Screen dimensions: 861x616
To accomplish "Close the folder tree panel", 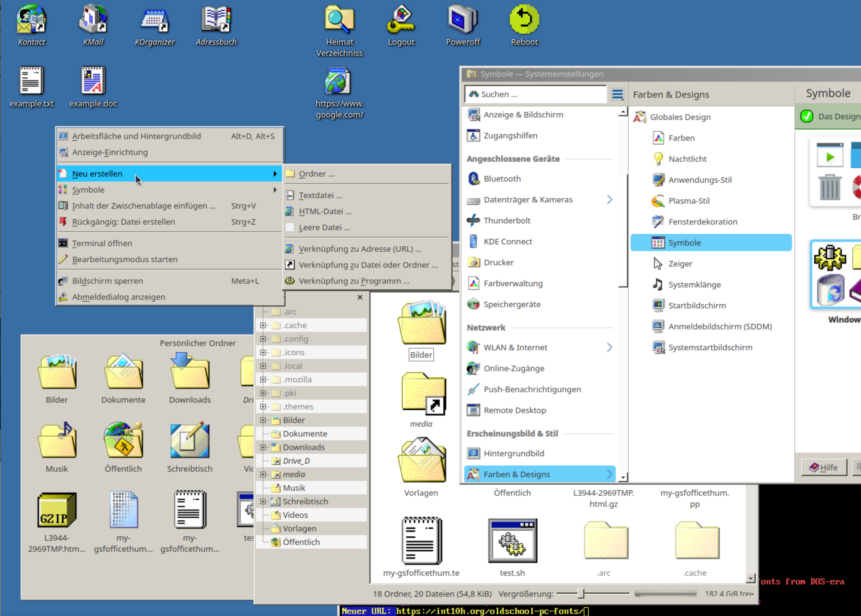I will point(360,297).
